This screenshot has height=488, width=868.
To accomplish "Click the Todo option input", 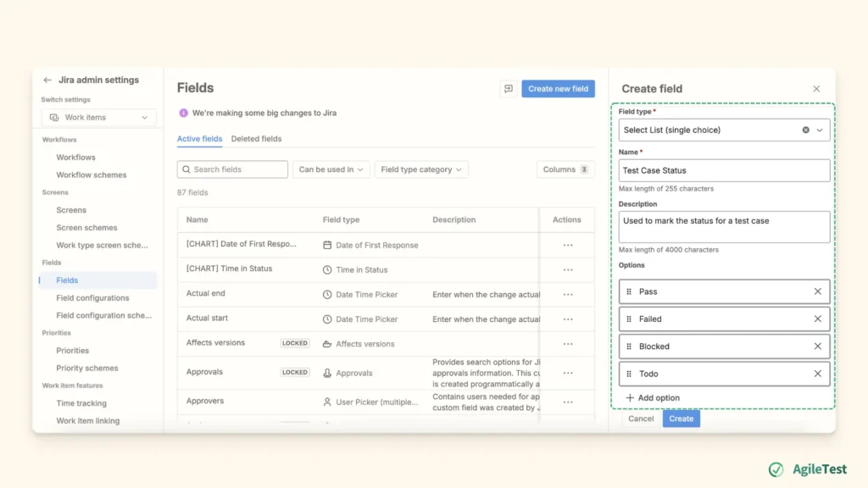I will tap(724, 374).
